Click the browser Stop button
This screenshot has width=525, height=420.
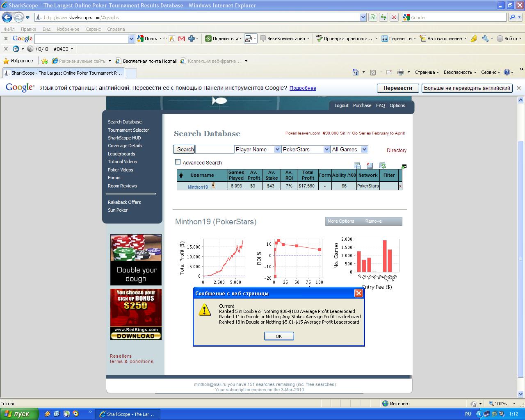coord(394,17)
